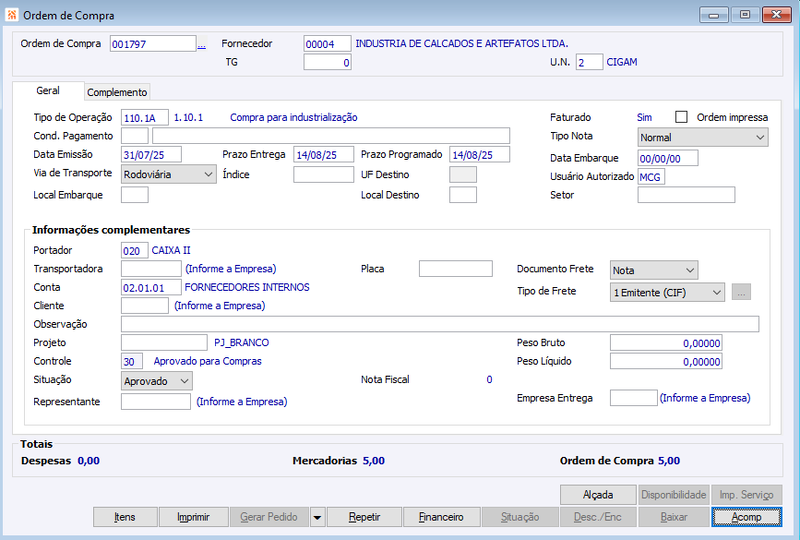Open the arrow menu next to Gerar Pedido
This screenshot has width=800, height=540.
[317, 517]
